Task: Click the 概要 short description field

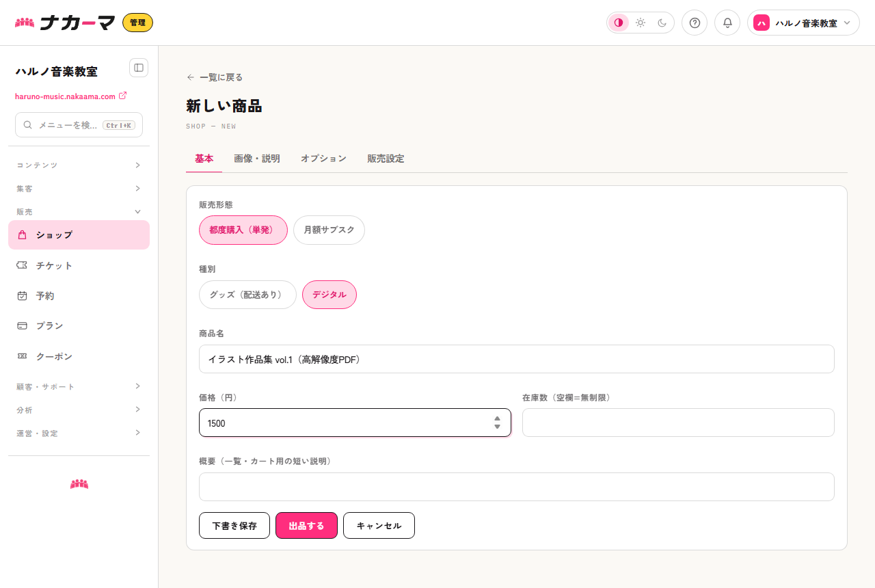Action: (516, 487)
